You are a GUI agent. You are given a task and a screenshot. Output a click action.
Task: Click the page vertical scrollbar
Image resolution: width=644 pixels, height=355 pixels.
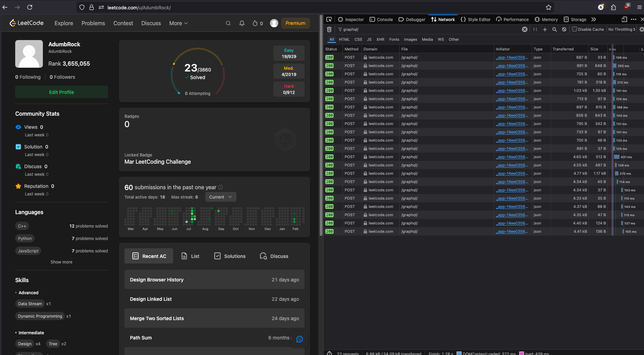pyautogui.click(x=321, y=126)
